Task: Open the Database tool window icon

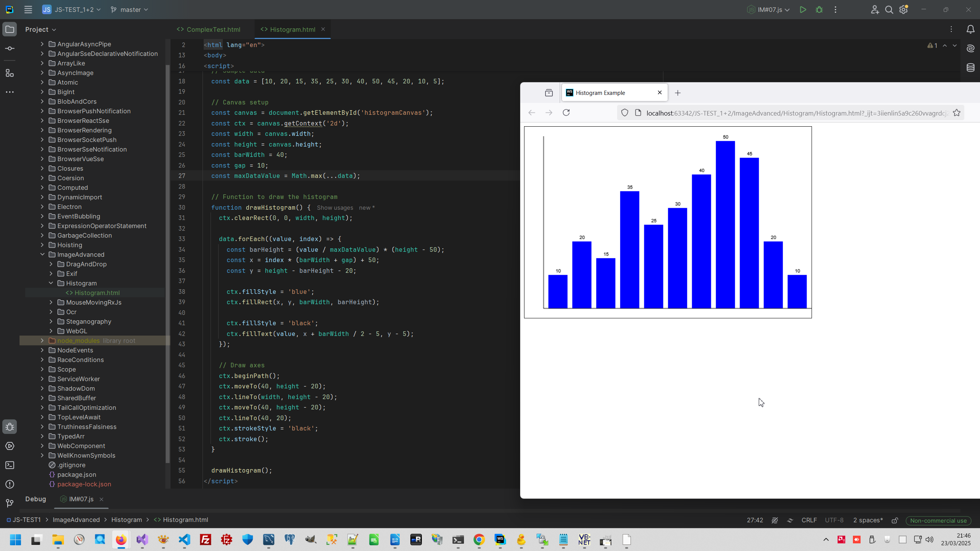Action: click(x=970, y=68)
